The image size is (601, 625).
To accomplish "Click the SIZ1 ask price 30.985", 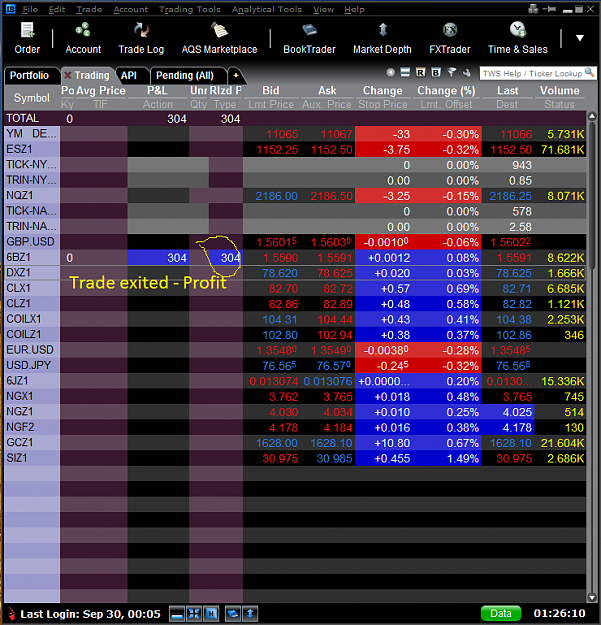I will tap(334, 459).
